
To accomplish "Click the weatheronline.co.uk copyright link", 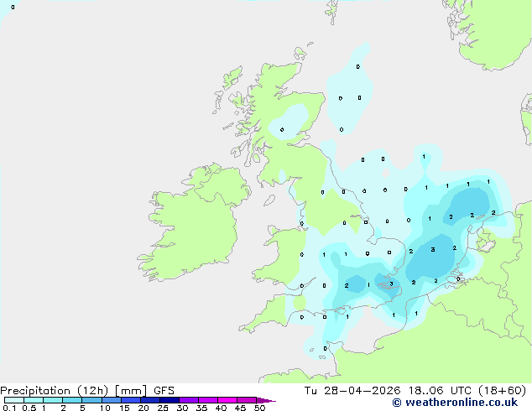I will [455, 403].
